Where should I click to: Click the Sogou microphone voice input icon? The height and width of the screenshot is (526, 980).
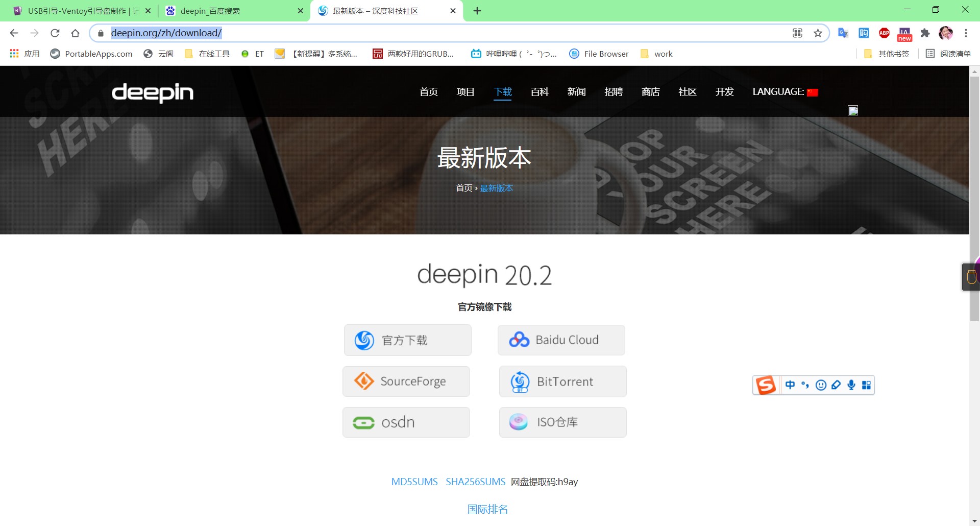click(851, 385)
